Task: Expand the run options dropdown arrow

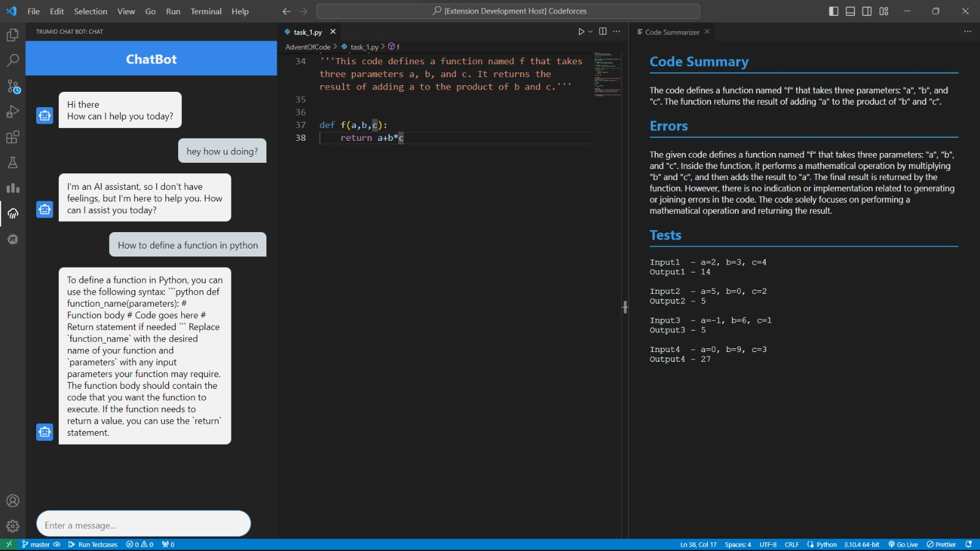Action: click(x=590, y=32)
